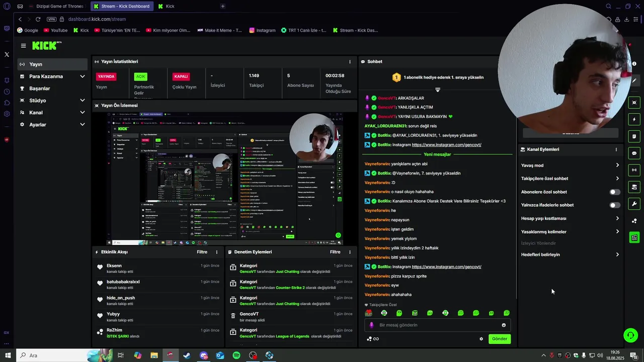
Task: Open the Kick hamburger menu
Action: coord(23,45)
